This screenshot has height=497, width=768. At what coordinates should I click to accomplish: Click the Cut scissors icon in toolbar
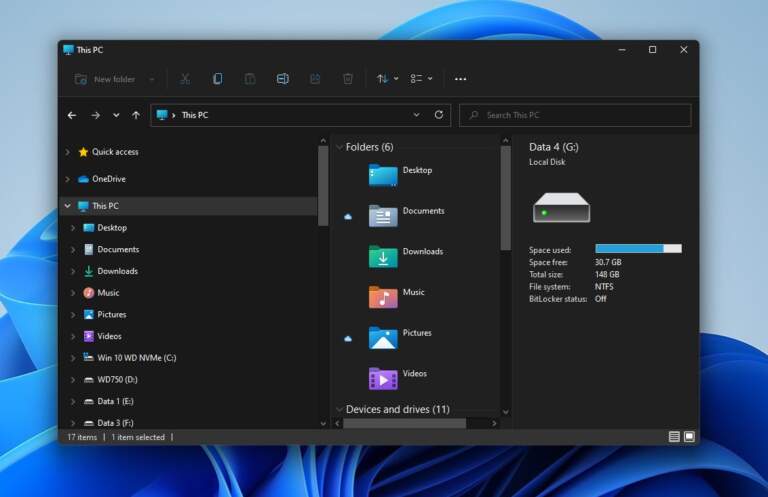[x=185, y=79]
